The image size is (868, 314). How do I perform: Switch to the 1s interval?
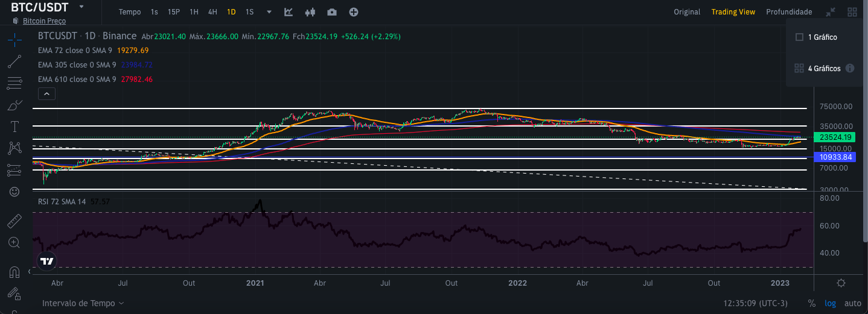coord(155,12)
